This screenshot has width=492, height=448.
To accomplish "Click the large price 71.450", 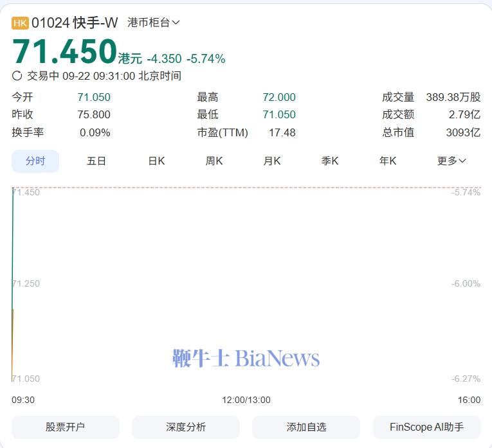I will (x=65, y=51).
